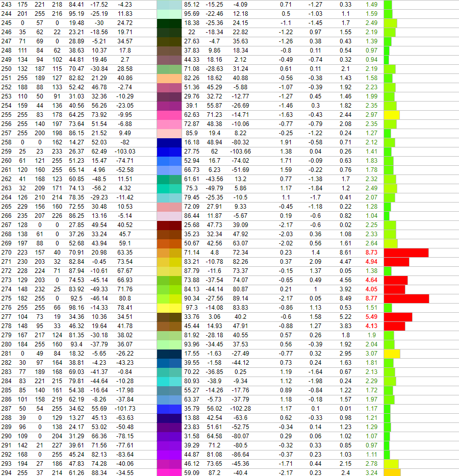Click the peach swatch in row 251
Viewport: 459px width, 476px height.
click(169, 78)
